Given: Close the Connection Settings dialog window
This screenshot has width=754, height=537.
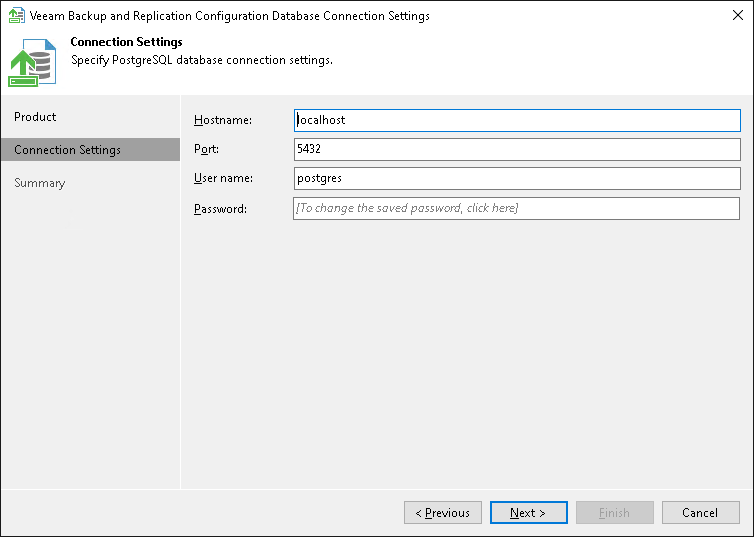Looking at the screenshot, I should [x=738, y=15].
